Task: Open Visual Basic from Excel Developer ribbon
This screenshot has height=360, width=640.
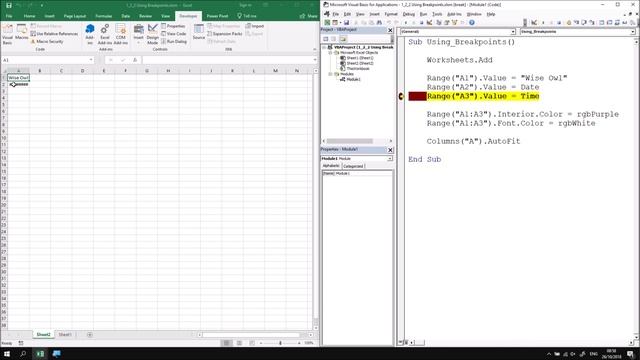Action: pos(7,34)
